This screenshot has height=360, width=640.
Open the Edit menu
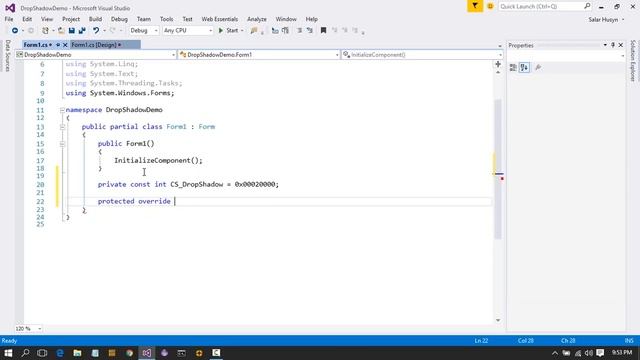(27, 19)
